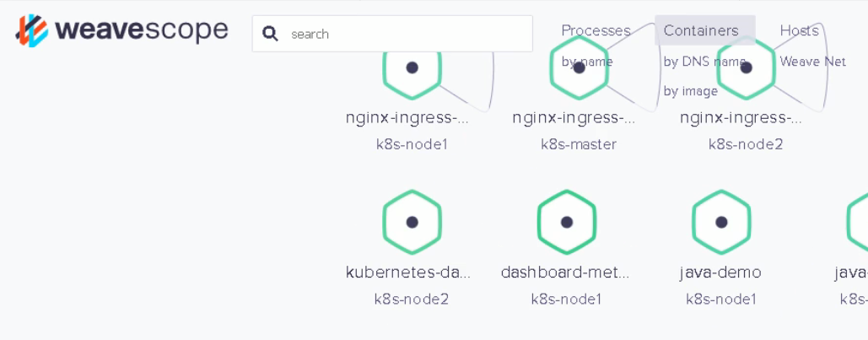This screenshot has width=868, height=340.
Task: Click the search magnifier icon
Action: pos(270,34)
